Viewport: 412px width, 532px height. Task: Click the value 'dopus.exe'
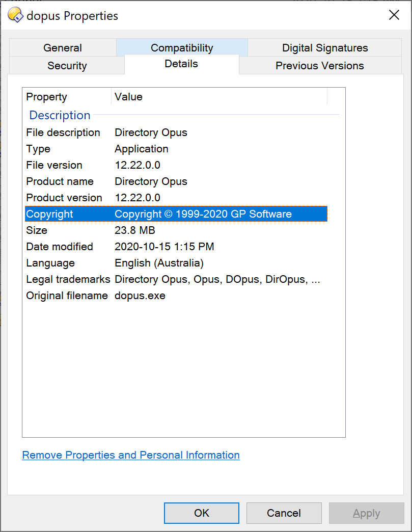point(140,296)
